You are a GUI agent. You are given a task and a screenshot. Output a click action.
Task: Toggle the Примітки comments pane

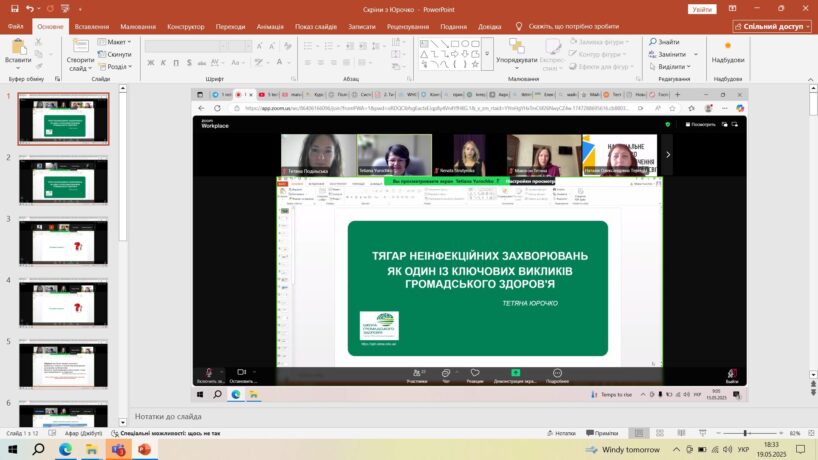602,433
